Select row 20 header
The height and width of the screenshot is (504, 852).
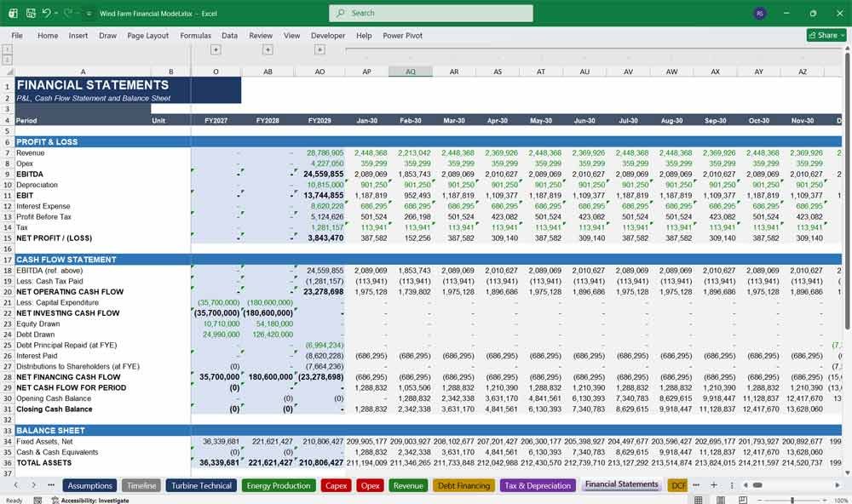coord(8,292)
